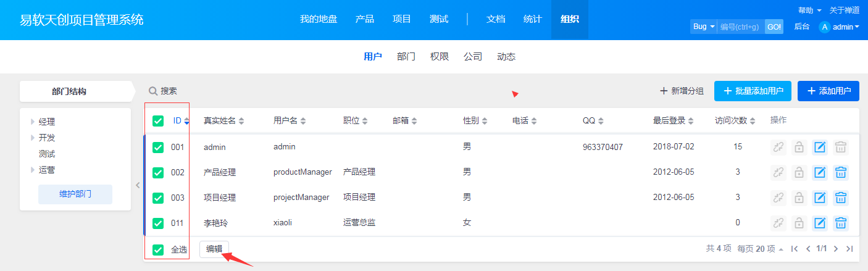The width and height of the screenshot is (868, 271).
Task: Click the edit icon in the admin row
Action: pyautogui.click(x=820, y=147)
